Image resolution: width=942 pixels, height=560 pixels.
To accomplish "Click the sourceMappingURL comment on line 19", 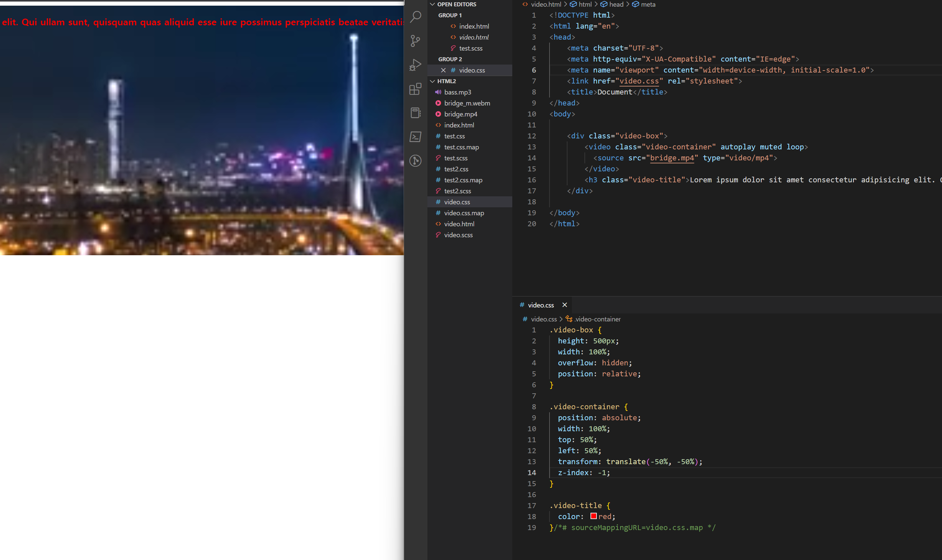I will 634,527.
